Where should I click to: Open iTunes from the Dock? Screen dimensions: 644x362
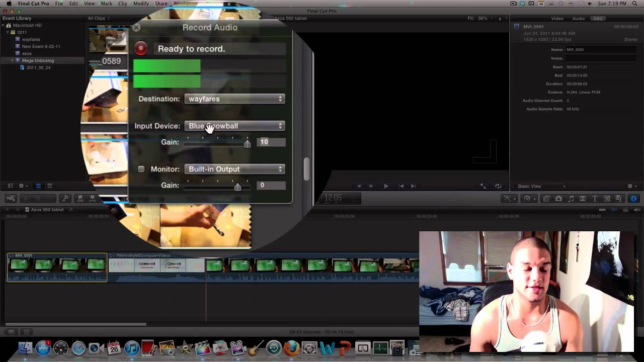click(131, 348)
